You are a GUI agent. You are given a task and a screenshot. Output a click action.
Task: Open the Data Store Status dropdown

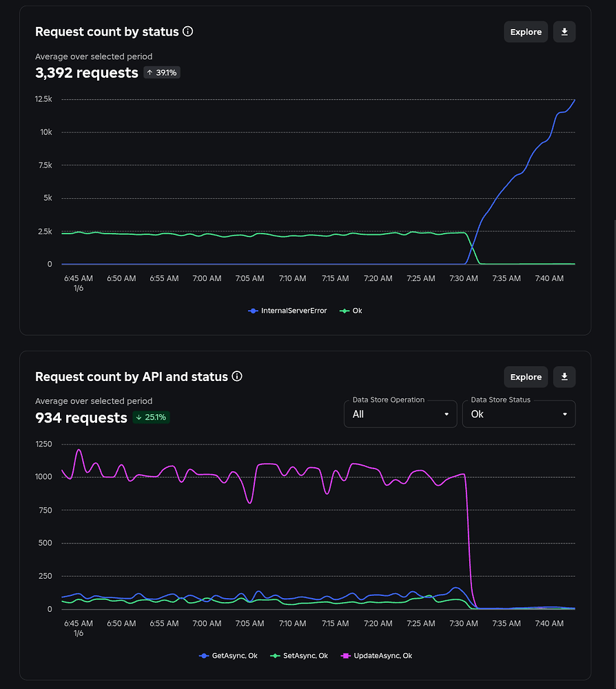point(519,414)
